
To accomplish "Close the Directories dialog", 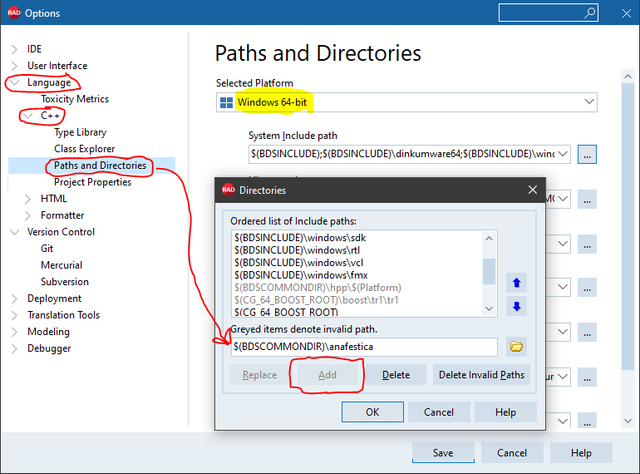I will 532,190.
